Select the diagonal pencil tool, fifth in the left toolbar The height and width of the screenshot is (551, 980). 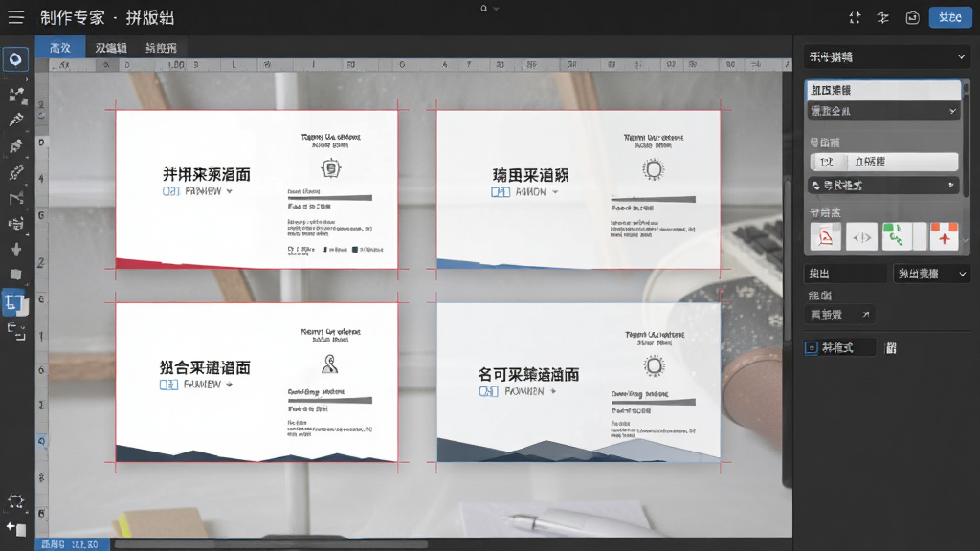[x=16, y=172]
